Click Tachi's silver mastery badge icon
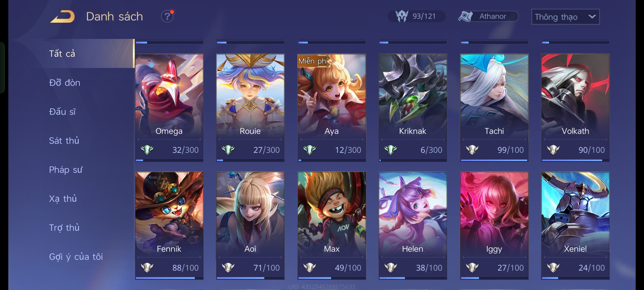The height and width of the screenshot is (290, 644). (x=472, y=150)
